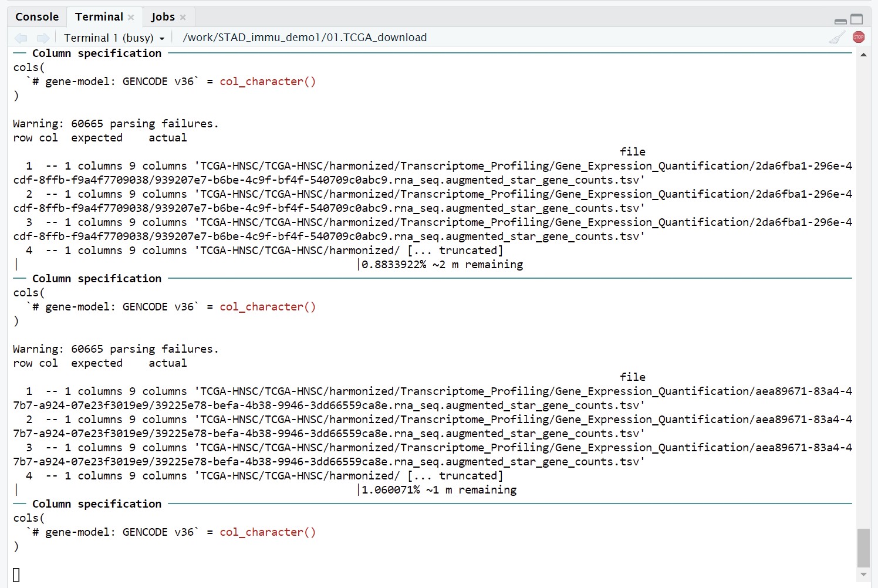Switch to the Console tab
Screen dimensions: 878x588
tap(37, 17)
